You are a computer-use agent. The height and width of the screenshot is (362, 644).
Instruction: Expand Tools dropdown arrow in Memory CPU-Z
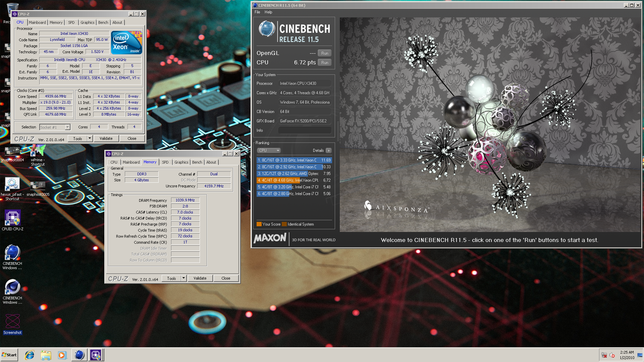click(x=183, y=278)
